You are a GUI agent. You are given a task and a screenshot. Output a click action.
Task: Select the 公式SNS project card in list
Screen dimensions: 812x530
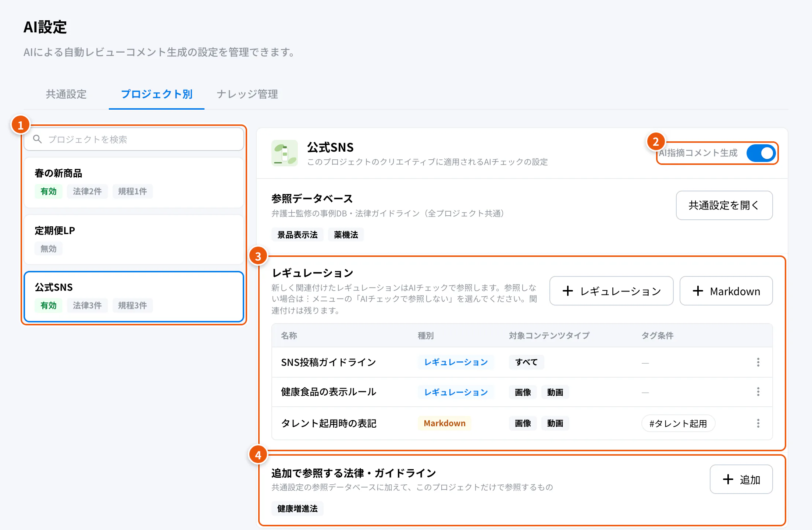pyautogui.click(x=134, y=297)
